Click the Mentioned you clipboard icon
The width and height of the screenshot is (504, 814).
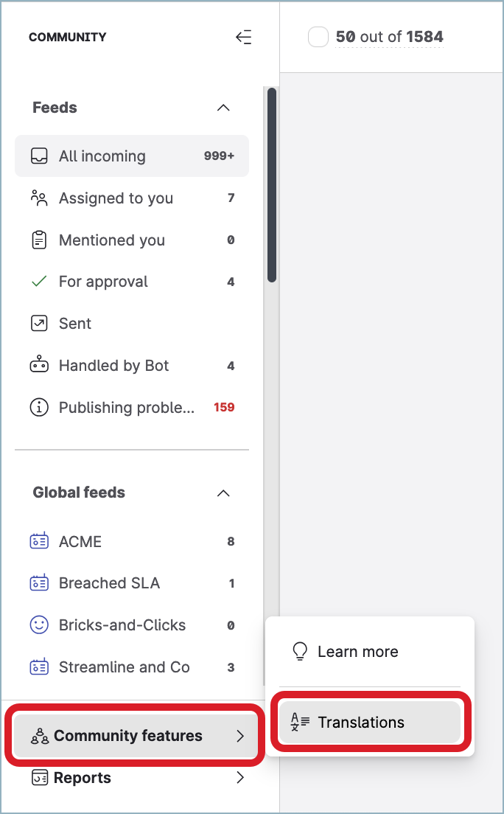[39, 240]
